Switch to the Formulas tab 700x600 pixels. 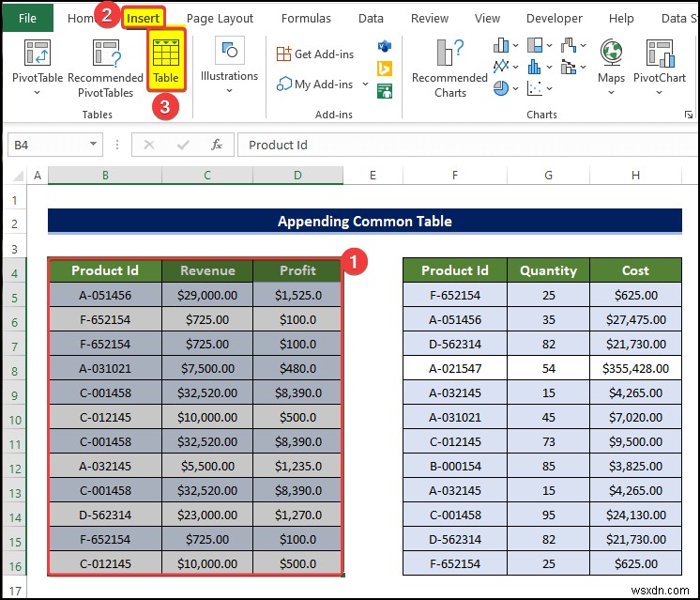click(x=306, y=19)
